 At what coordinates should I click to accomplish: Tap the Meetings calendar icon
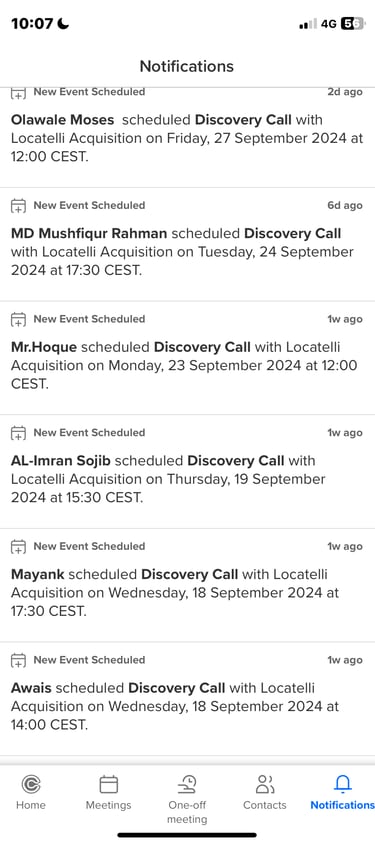(x=109, y=784)
